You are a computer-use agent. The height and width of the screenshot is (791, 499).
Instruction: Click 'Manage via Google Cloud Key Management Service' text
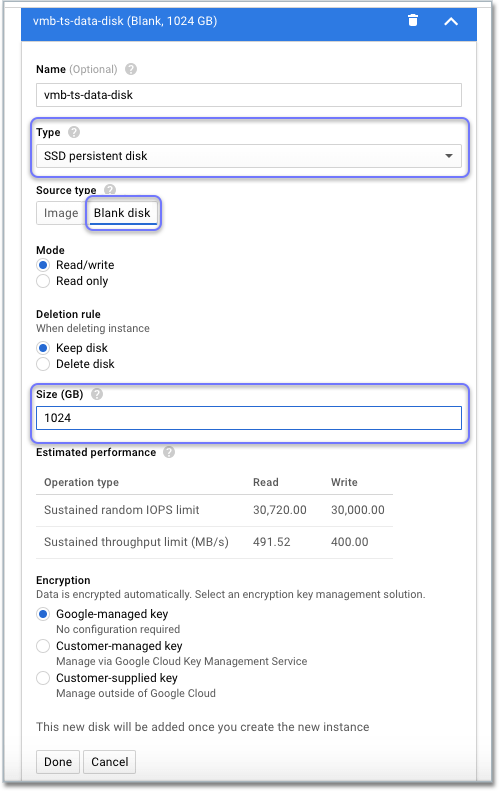[x=182, y=661]
